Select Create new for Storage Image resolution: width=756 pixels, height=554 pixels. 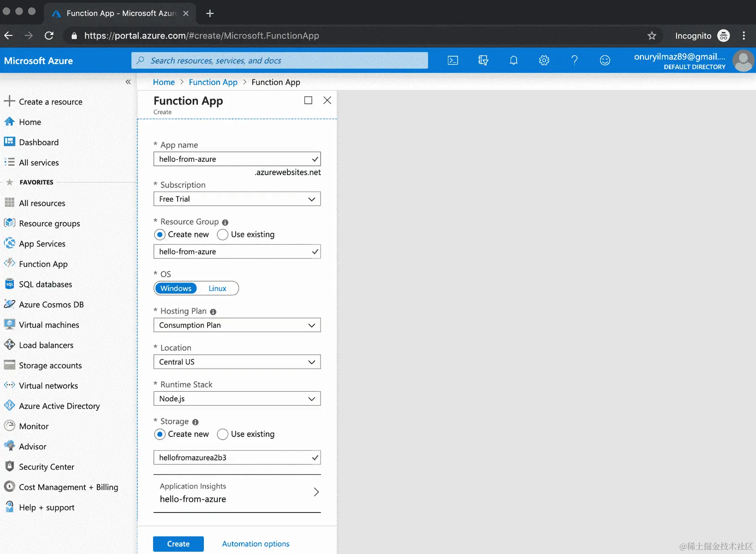coord(160,434)
